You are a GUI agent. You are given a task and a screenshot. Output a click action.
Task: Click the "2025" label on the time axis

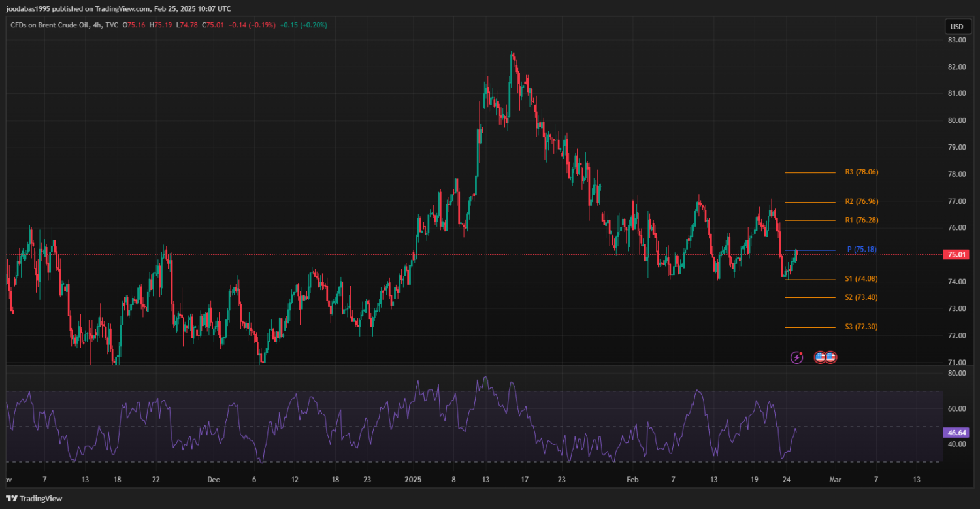tap(413, 480)
